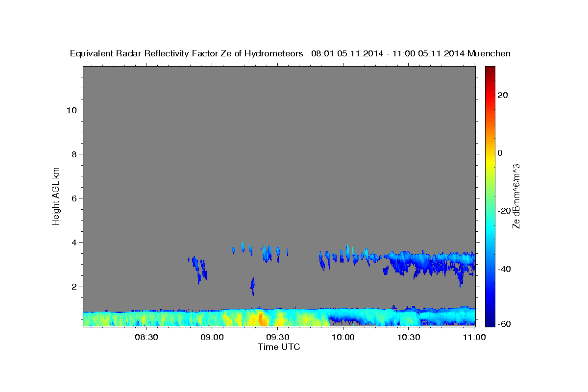Click the yellow region of the colorbar
The width and height of the screenshot is (588, 392).
(490, 162)
